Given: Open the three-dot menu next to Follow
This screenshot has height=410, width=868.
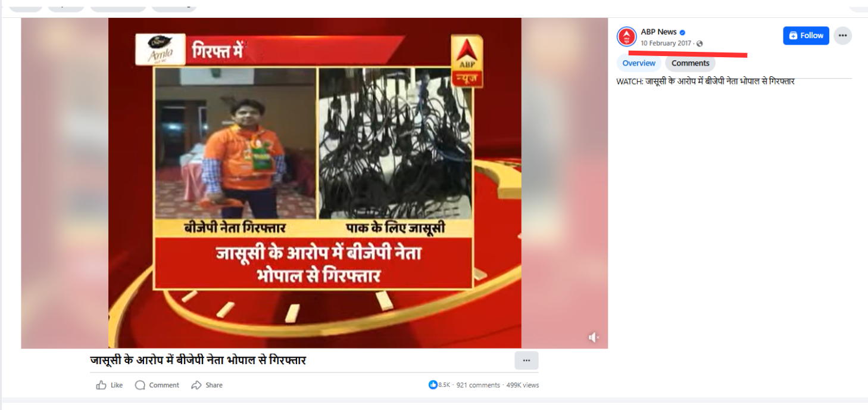Looking at the screenshot, I should pyautogui.click(x=842, y=36).
